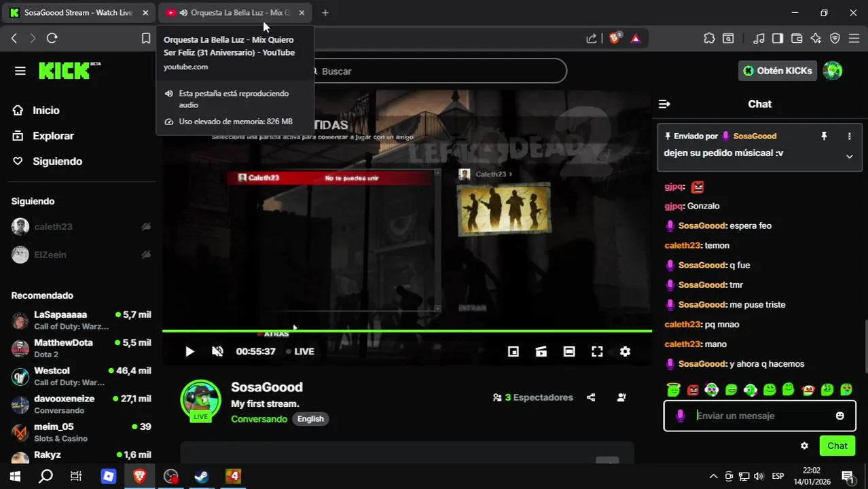Open Siguiendo in sidebar
The image size is (868, 489).
[49, 161]
